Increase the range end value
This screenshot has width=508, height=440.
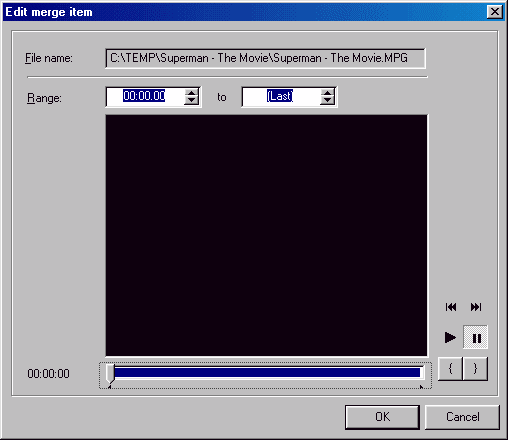[x=328, y=93]
